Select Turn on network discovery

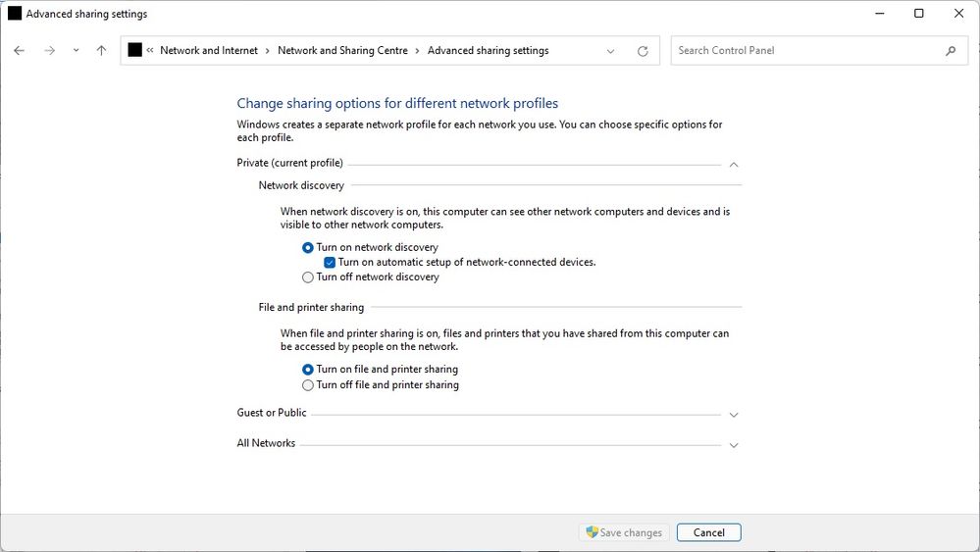pos(308,248)
